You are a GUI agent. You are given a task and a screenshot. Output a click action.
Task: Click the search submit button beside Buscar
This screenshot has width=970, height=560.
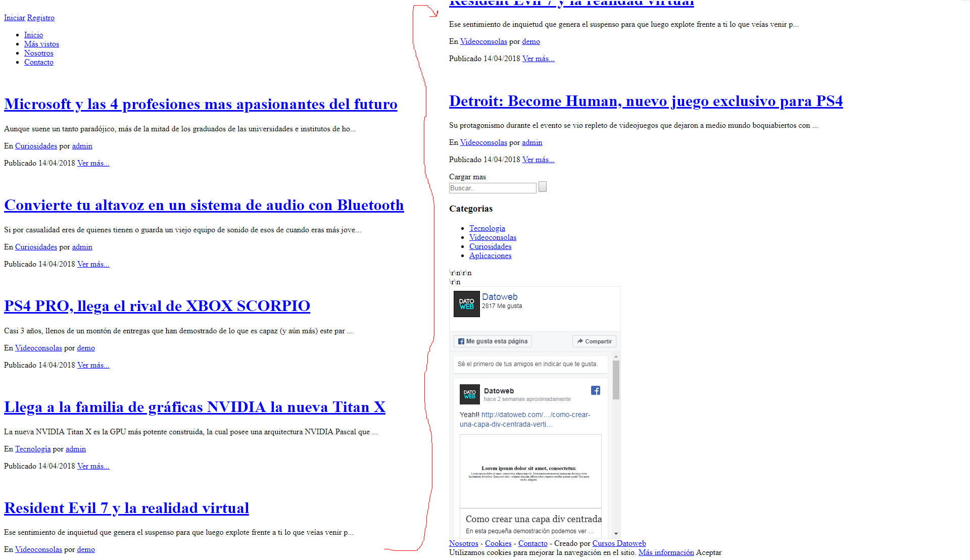tap(543, 187)
